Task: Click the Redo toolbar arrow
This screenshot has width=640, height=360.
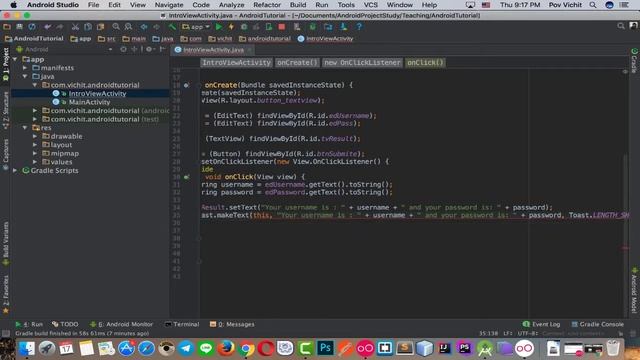Action: click(x=60, y=27)
